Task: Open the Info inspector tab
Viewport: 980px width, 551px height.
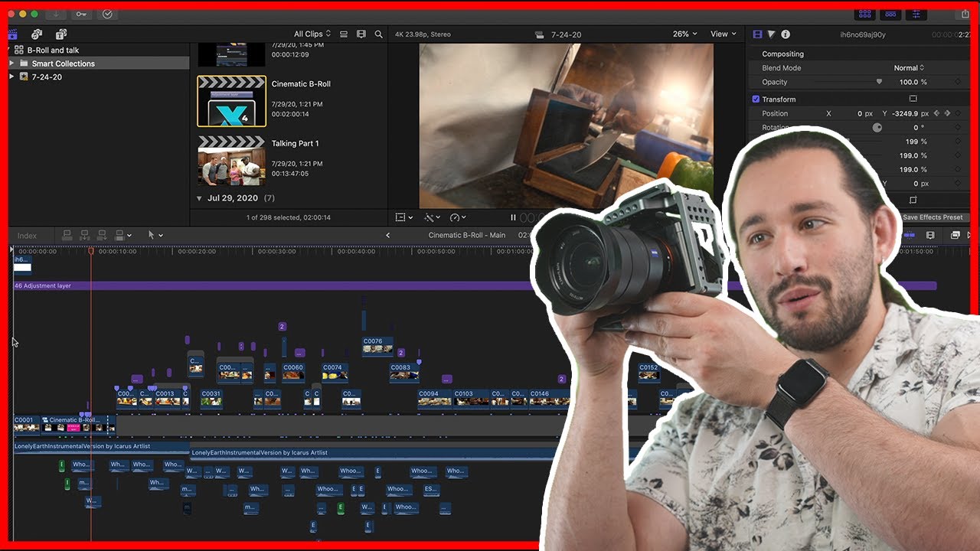Action: coord(786,34)
